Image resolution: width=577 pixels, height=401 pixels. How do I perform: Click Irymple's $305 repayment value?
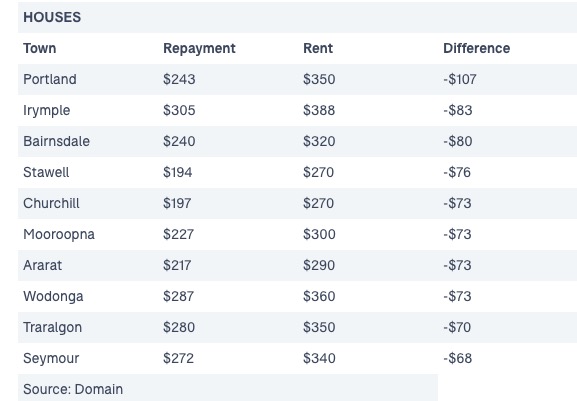179,110
